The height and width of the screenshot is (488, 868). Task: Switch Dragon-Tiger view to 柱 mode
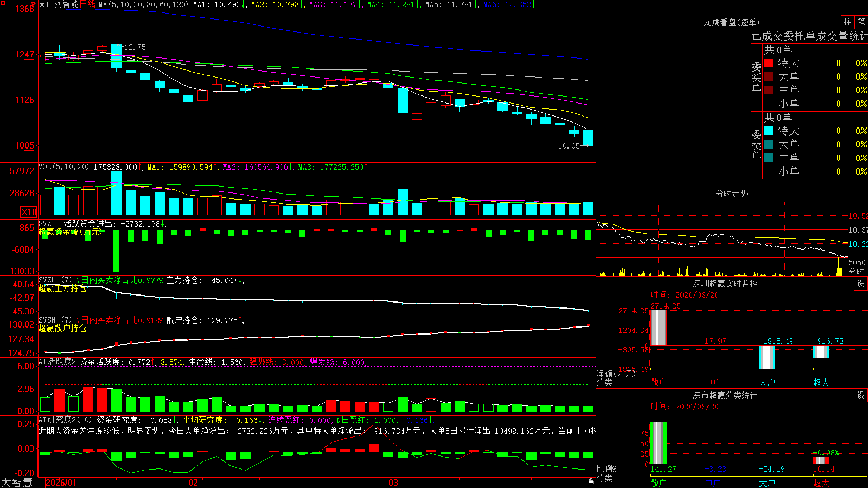[x=847, y=22]
